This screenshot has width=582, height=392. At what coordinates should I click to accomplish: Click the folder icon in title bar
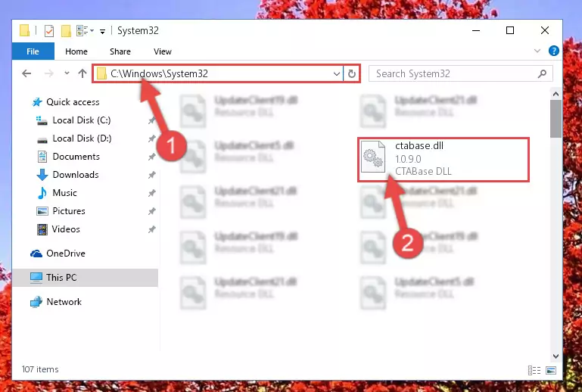click(x=24, y=30)
